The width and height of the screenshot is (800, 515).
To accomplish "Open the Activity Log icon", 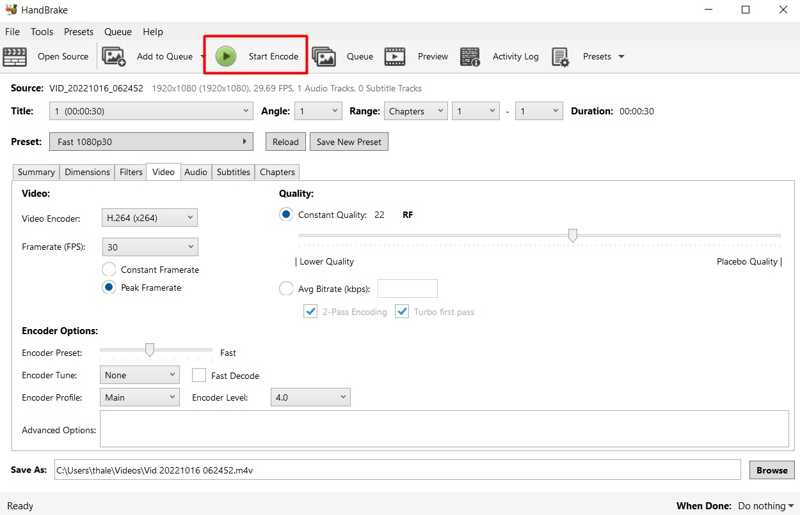I will coord(470,57).
